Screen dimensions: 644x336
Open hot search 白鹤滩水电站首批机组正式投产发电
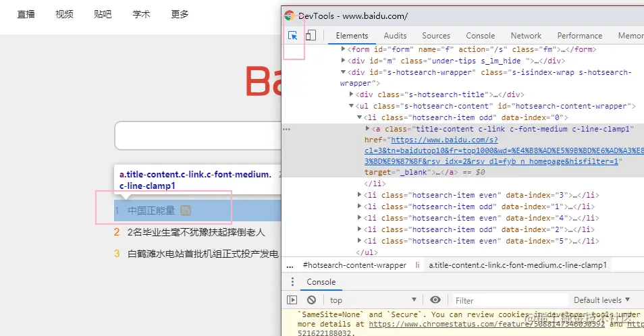tap(203, 254)
